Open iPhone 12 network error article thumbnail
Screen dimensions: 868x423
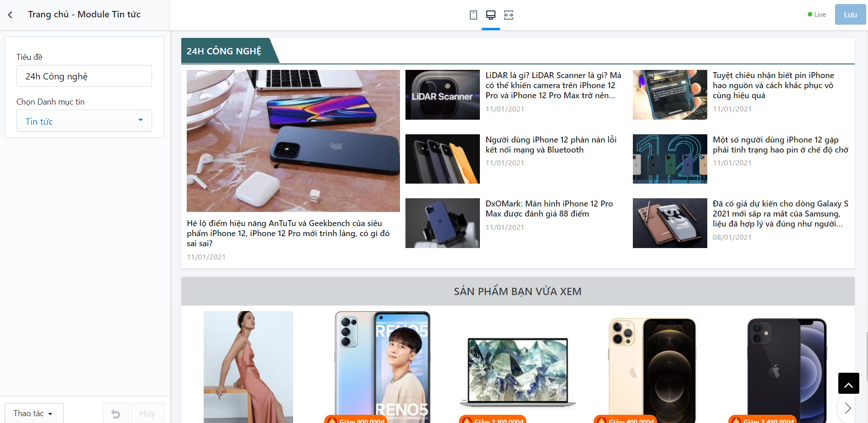442,159
